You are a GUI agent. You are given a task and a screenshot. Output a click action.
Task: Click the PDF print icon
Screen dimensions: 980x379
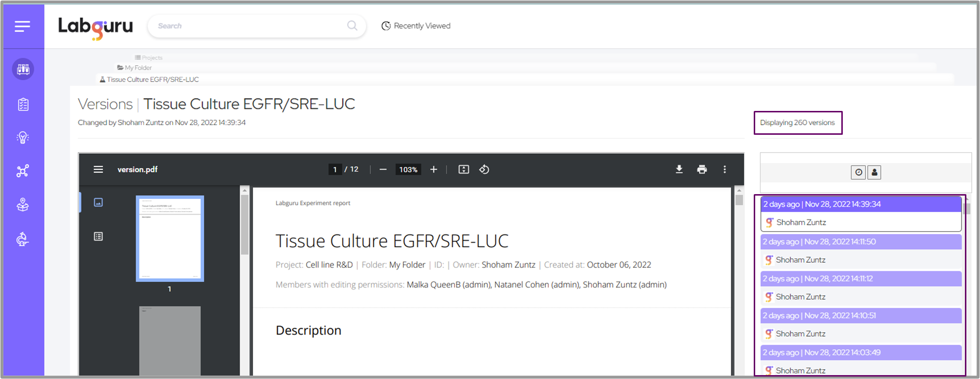point(702,169)
